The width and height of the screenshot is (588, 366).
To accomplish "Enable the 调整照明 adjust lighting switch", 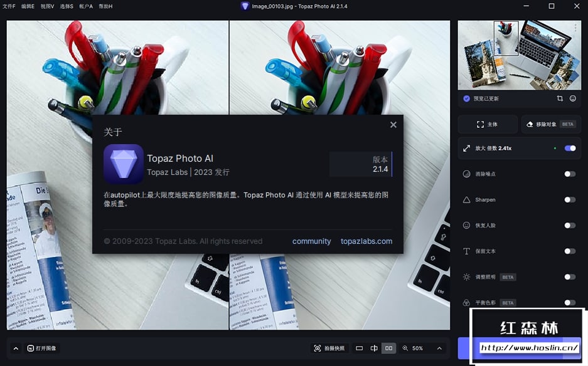I will tap(570, 277).
